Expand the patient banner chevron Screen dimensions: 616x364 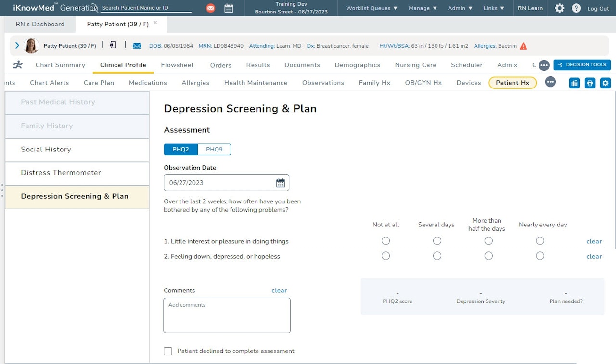(17, 46)
